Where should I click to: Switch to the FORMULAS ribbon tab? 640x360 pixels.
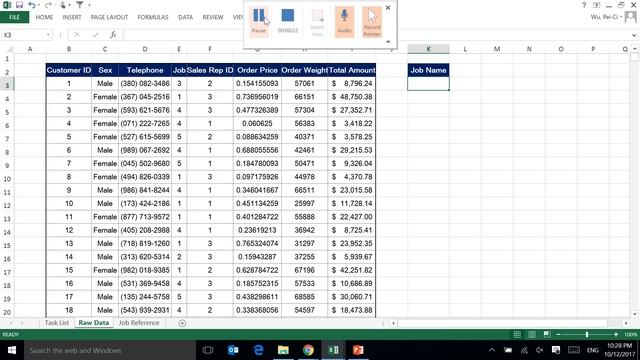pos(153,17)
